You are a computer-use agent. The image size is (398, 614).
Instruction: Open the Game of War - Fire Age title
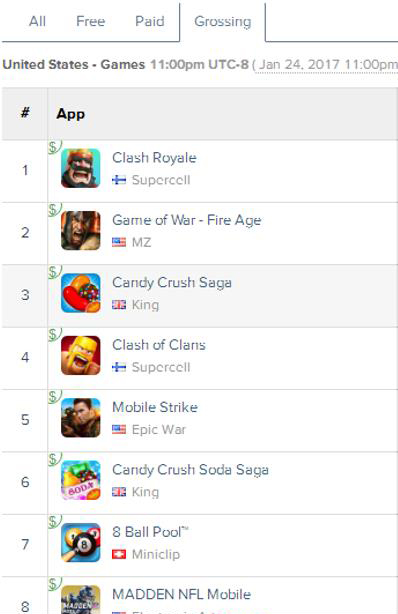(186, 220)
